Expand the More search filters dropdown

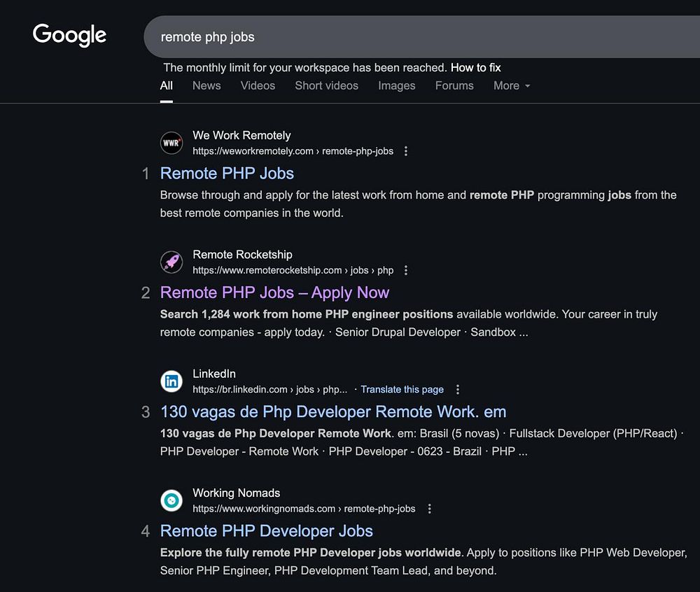click(x=511, y=85)
